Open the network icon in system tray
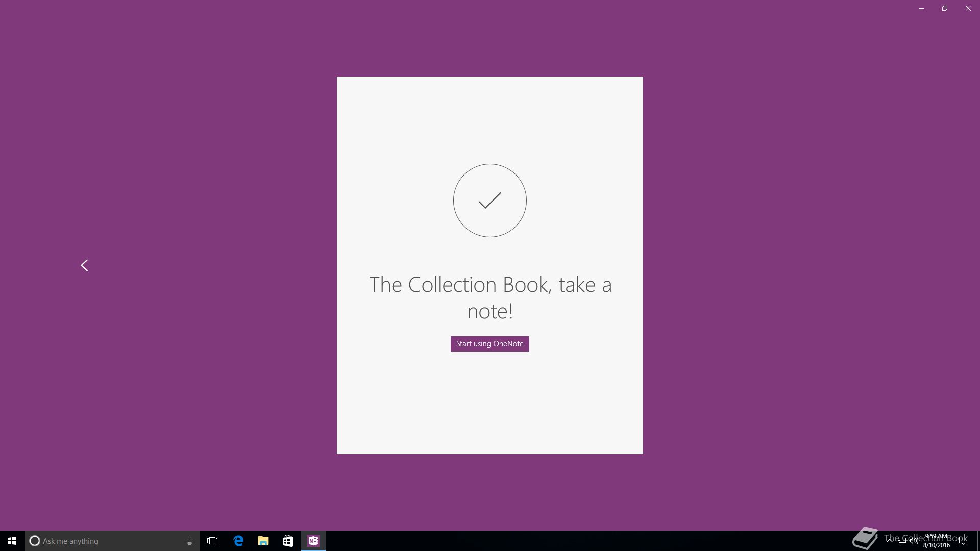 (x=902, y=541)
